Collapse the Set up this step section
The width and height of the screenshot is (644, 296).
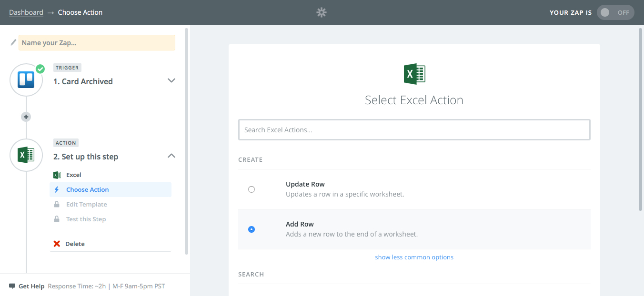171,156
